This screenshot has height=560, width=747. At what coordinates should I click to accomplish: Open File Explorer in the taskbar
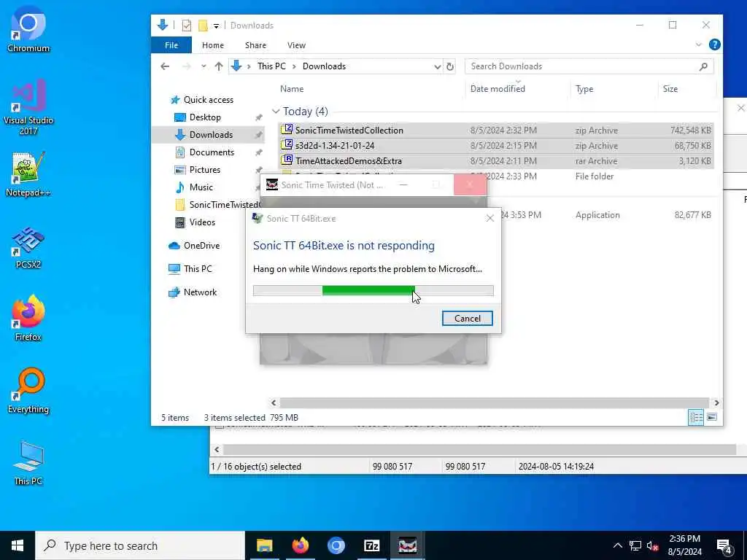tap(264, 545)
